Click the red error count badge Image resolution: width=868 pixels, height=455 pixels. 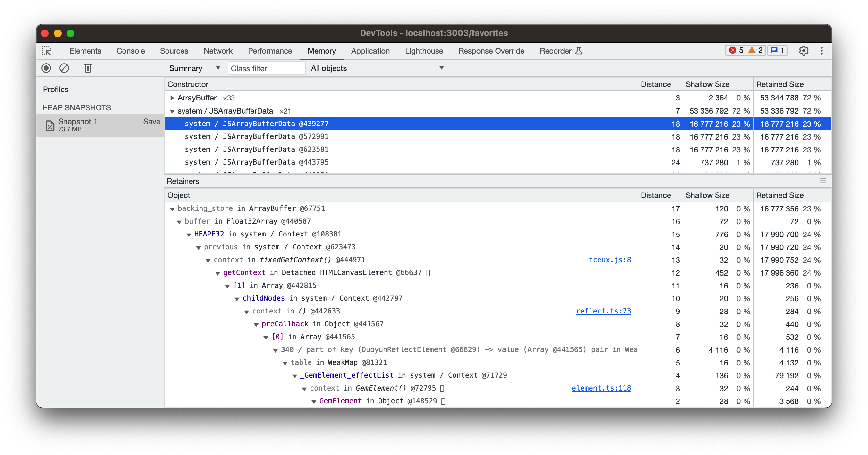tap(736, 51)
